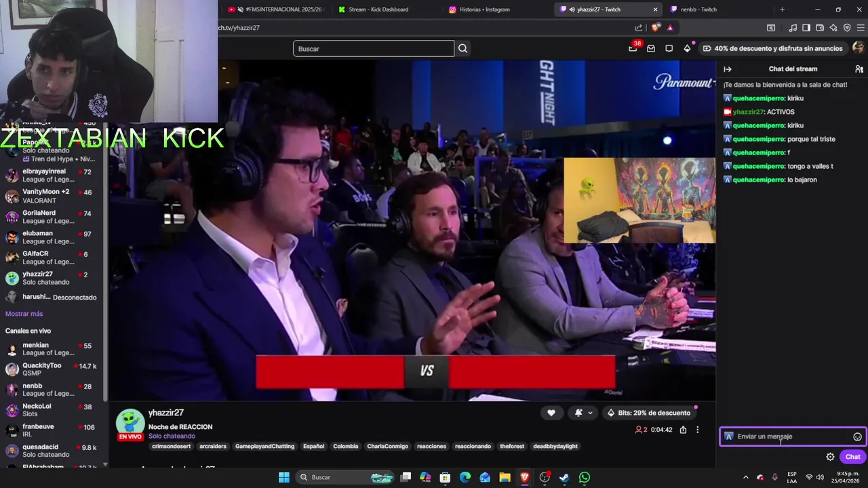The height and width of the screenshot is (488, 868).
Task: Click the Windows Start button
Action: click(284, 477)
